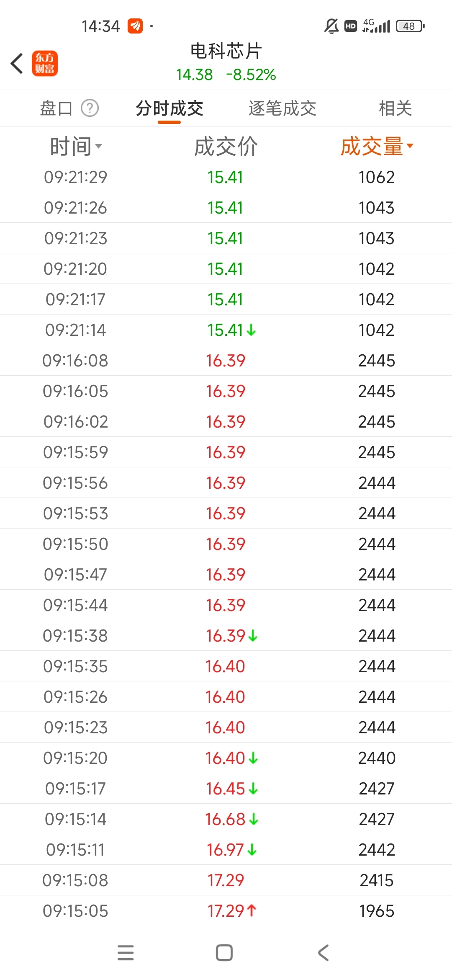Screen dimensions: 452x980
Task: Open the 相关 tab
Action: point(395,108)
